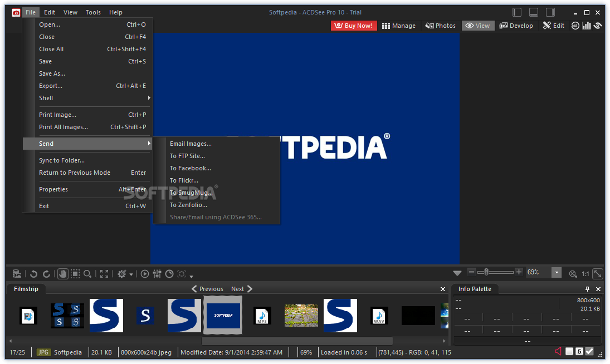Viewport: 610px width, 364px height.
Task: Open the View menu
Action: pos(70,12)
